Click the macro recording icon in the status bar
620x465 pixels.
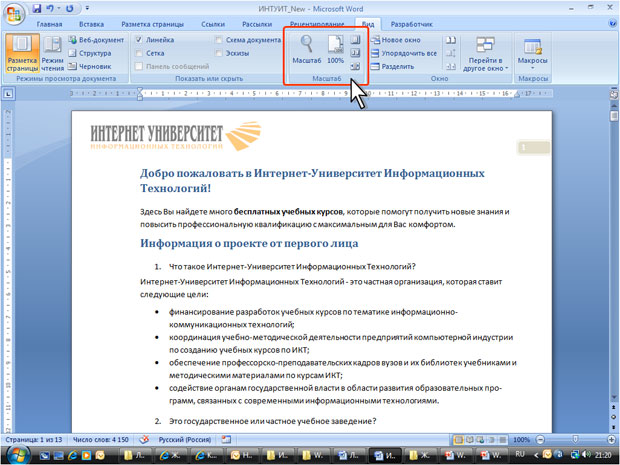tap(226, 439)
